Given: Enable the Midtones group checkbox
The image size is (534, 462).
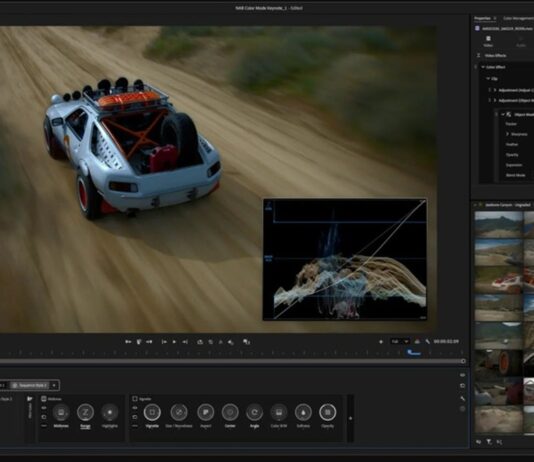Looking at the screenshot, I should (44, 399).
